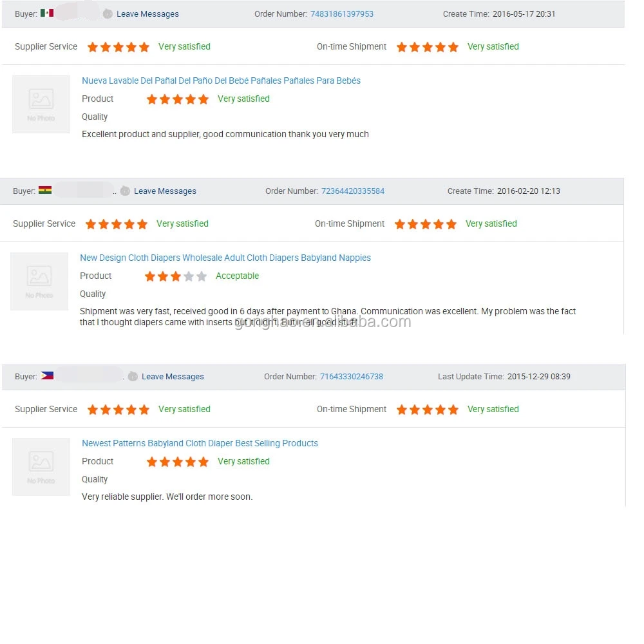The width and height of the screenshot is (644, 644).
Task: Open order number 71643330246738
Action: click(x=352, y=377)
